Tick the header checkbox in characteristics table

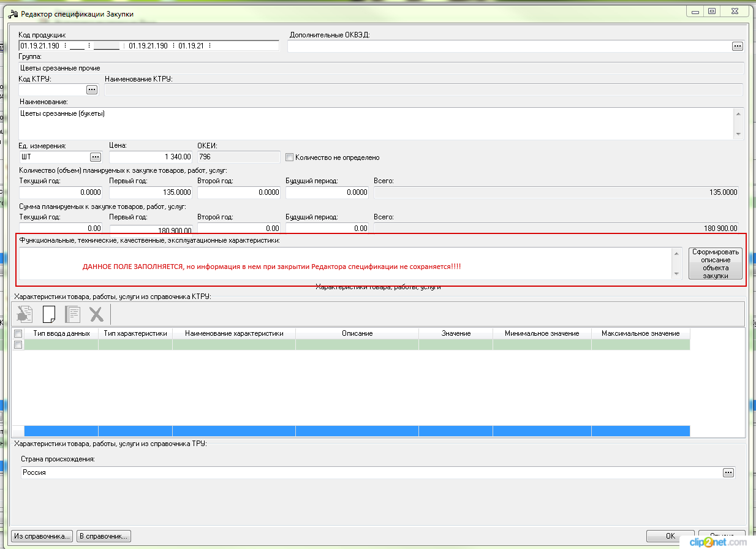coord(18,333)
